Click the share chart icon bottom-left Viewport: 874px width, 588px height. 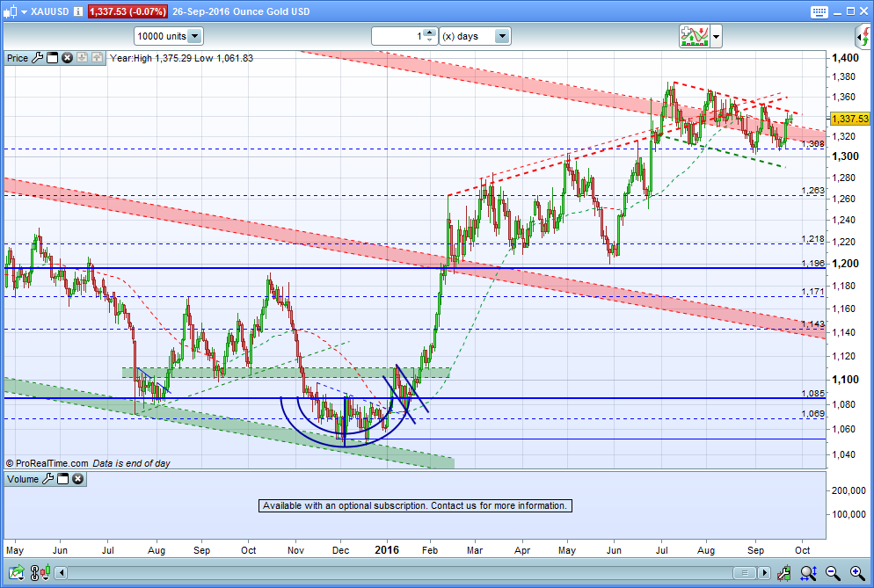[x=16, y=572]
